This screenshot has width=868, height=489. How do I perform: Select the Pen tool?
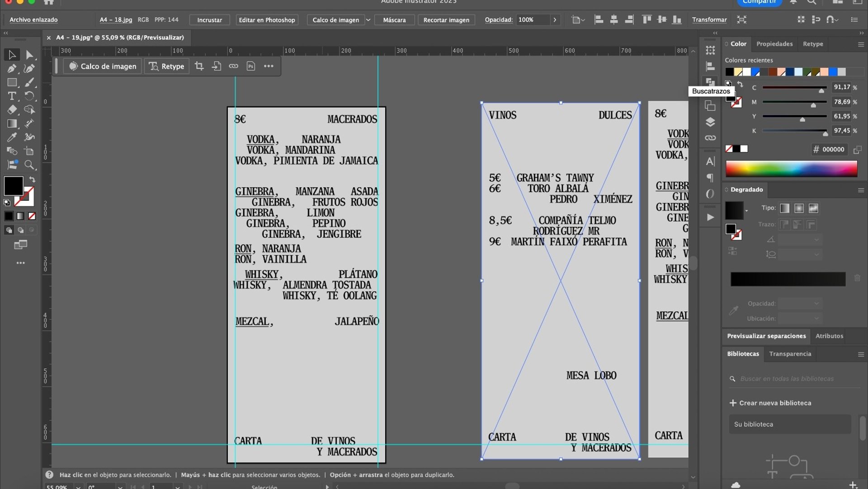click(x=12, y=69)
